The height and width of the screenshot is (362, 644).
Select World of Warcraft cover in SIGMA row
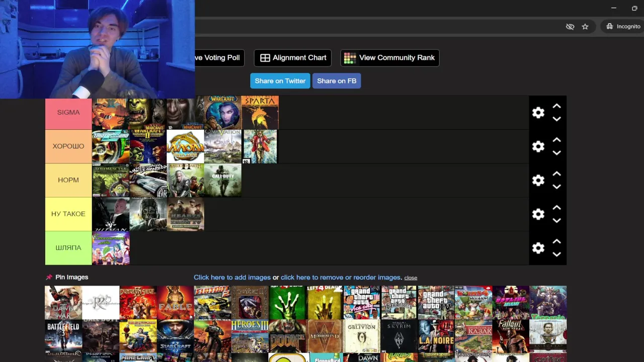pos(222,113)
